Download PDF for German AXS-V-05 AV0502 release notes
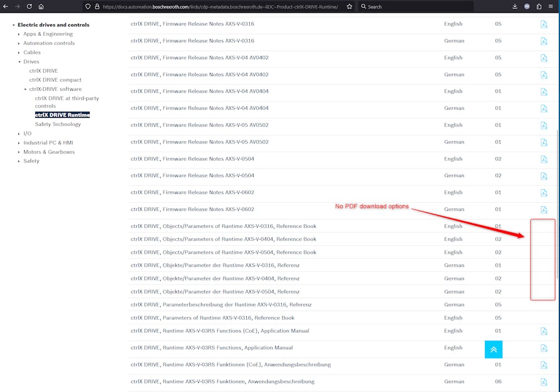This screenshot has width=560, height=392. click(543, 142)
